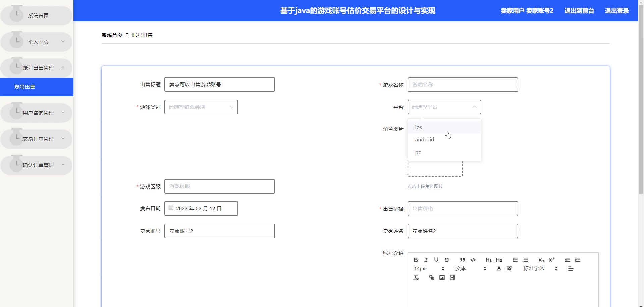Open the 发布日期 date picker

(x=201, y=208)
